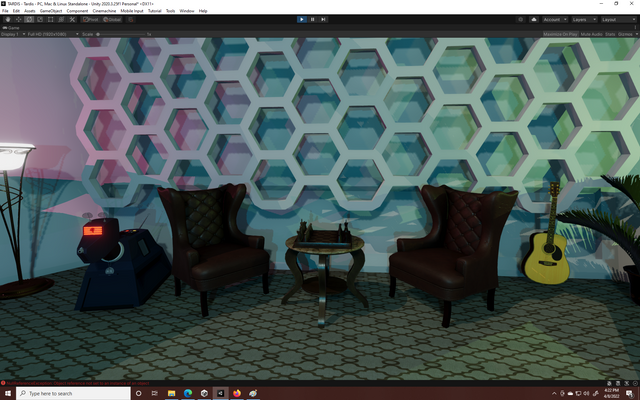The image size is (640, 400).
Task: Open the File menu
Action: 5,11
